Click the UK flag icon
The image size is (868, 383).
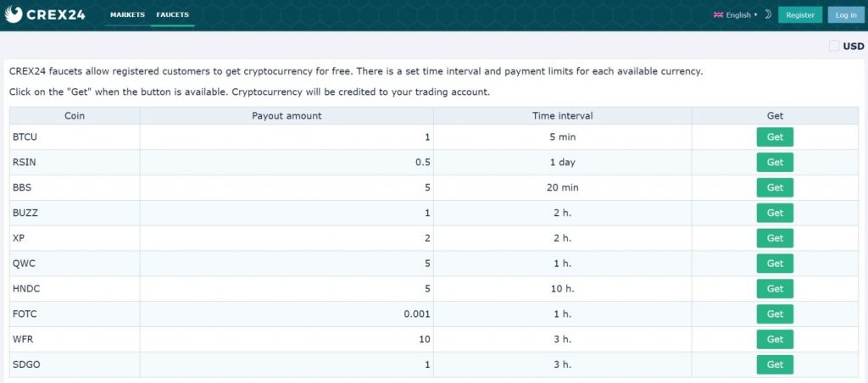click(x=719, y=15)
